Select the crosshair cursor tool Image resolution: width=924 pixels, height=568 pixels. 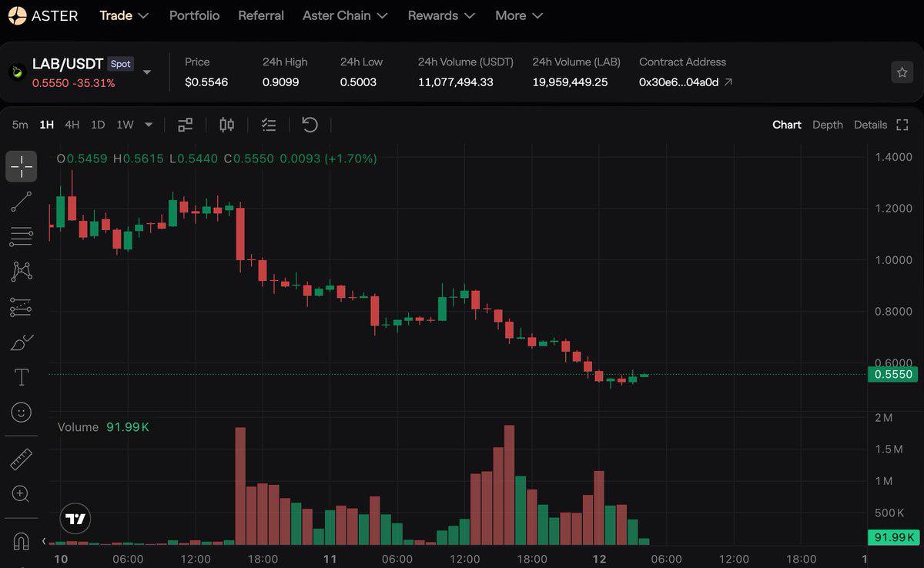coord(22,166)
